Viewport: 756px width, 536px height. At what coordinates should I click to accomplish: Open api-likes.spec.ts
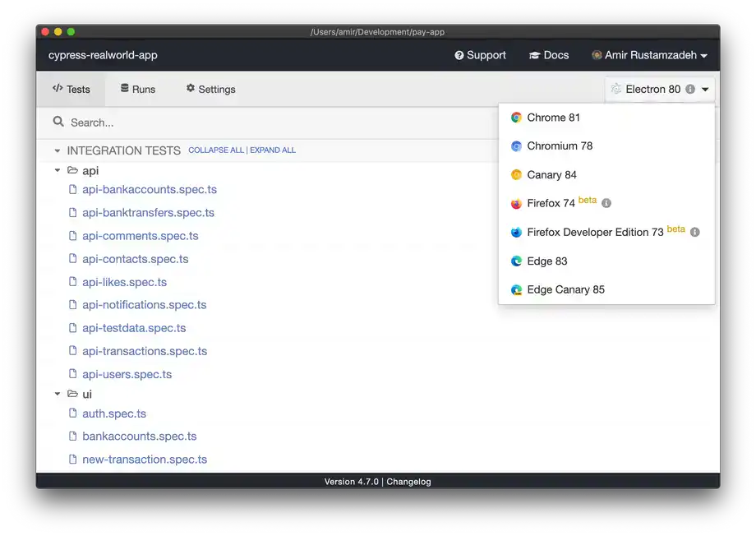(x=124, y=282)
